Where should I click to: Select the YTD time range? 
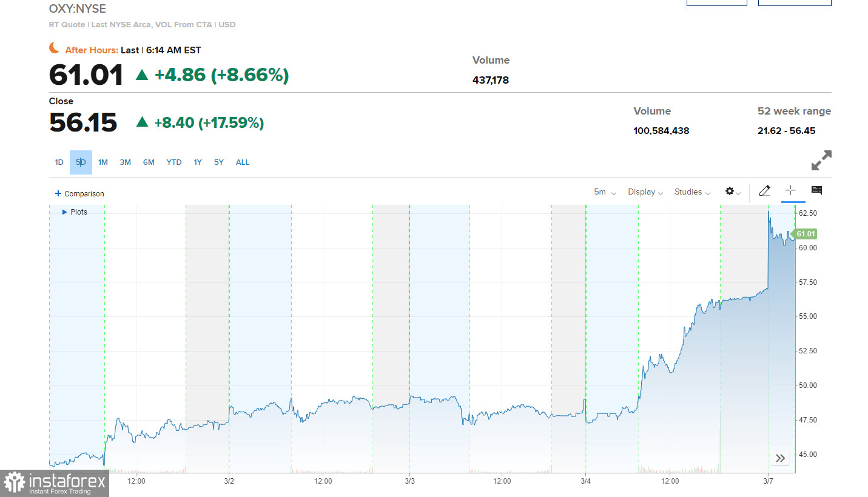coord(174,162)
